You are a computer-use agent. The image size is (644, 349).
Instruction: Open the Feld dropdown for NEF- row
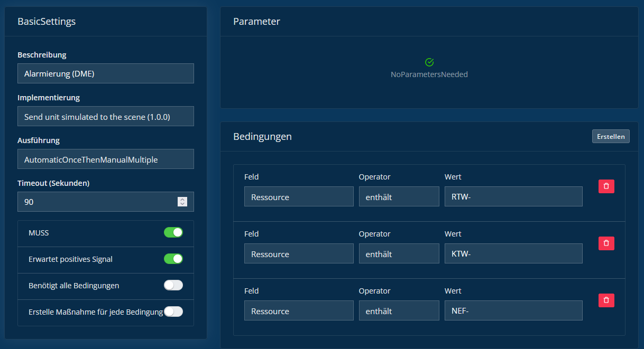pos(299,311)
